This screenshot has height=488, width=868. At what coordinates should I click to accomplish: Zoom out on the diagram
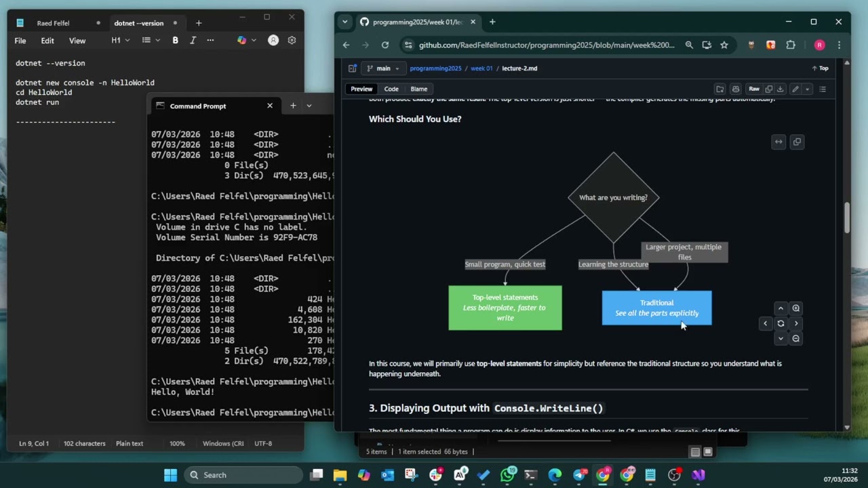tap(796, 338)
